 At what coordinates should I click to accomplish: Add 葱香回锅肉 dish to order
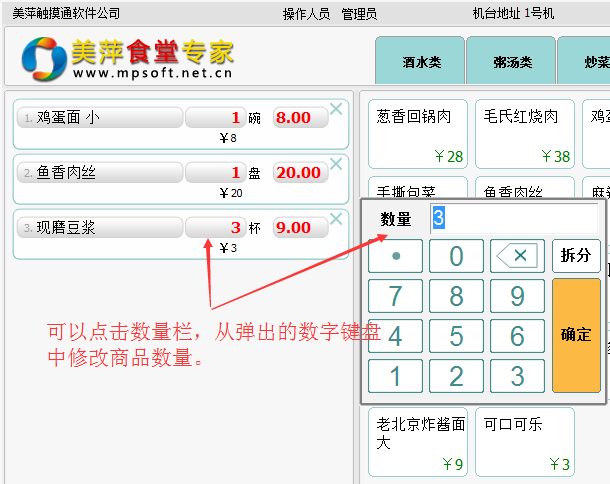coord(418,134)
